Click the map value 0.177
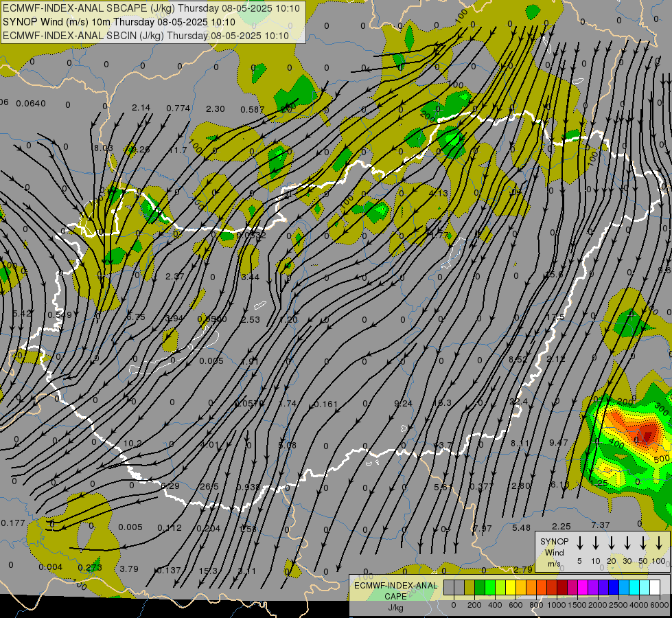Image resolution: width=672 pixels, height=618 pixels. (13, 523)
